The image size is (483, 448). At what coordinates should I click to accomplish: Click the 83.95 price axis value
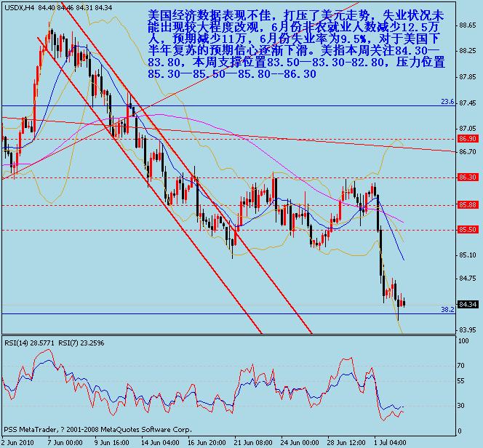coord(467,330)
